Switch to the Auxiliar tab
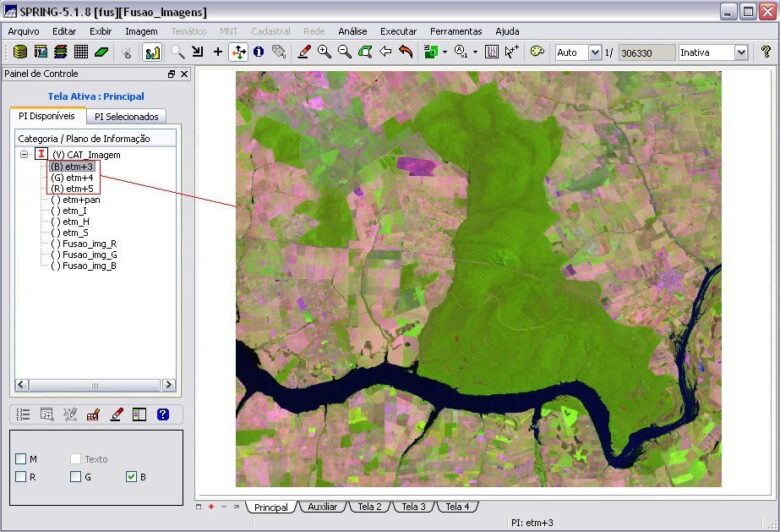Screen dimensions: 780x532 [x=322, y=507]
